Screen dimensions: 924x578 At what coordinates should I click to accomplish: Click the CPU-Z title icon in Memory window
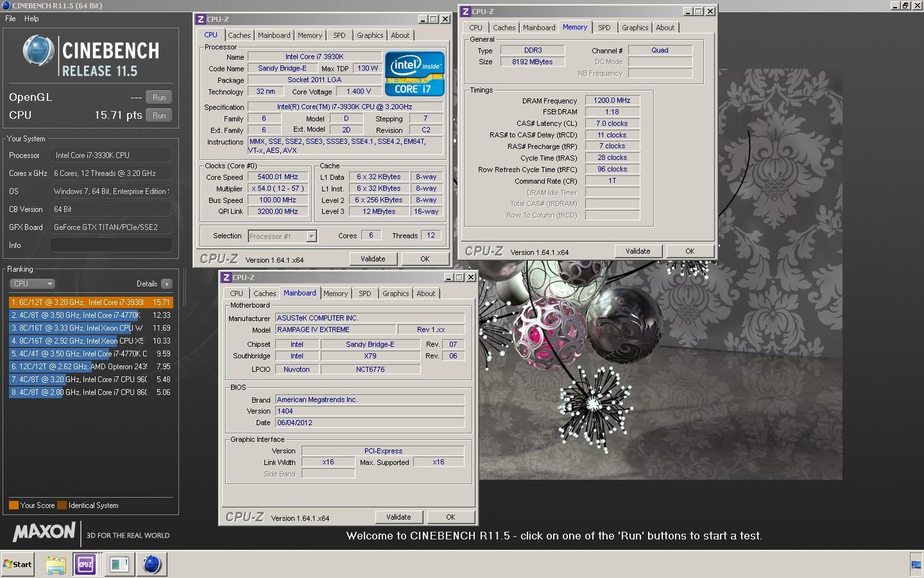(466, 12)
